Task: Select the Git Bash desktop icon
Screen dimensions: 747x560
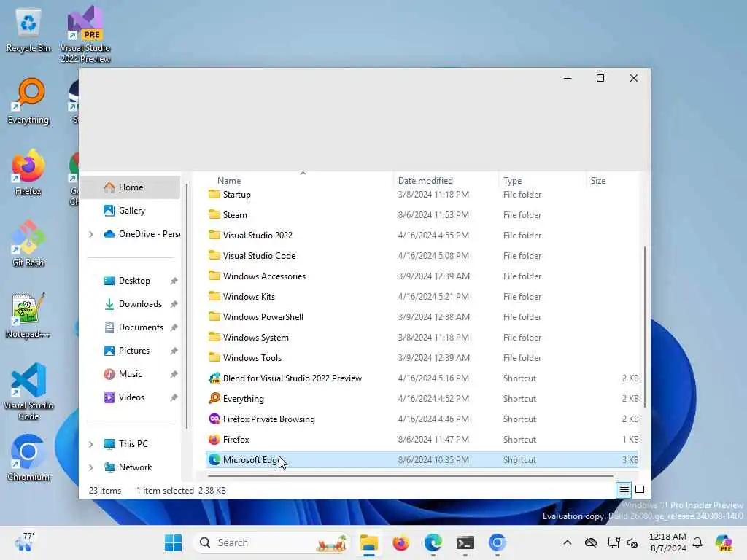Action: point(28,244)
